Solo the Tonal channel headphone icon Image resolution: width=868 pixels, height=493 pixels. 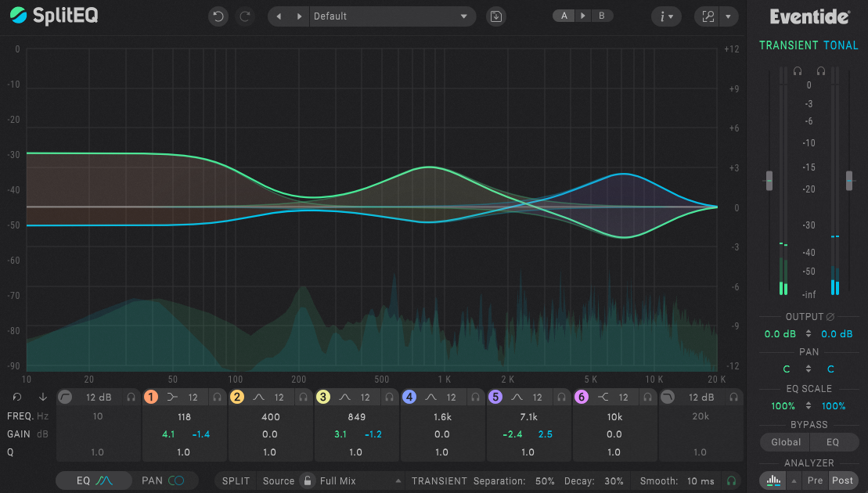[821, 71]
